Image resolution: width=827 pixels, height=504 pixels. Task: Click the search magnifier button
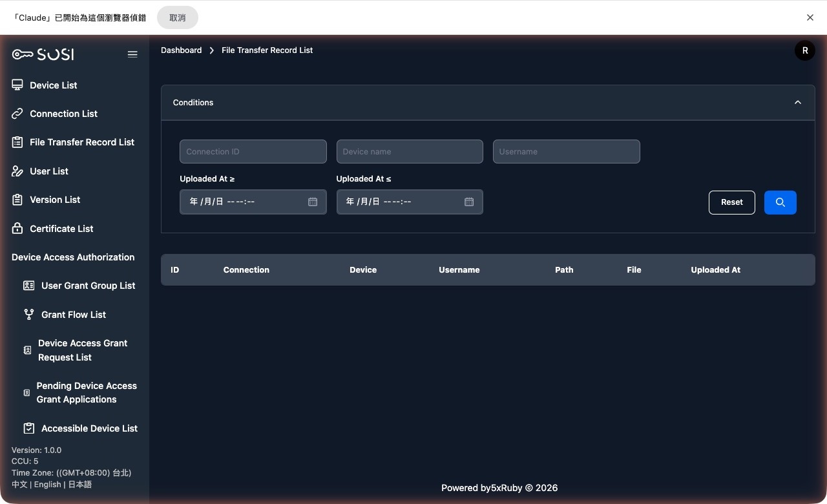pos(780,202)
